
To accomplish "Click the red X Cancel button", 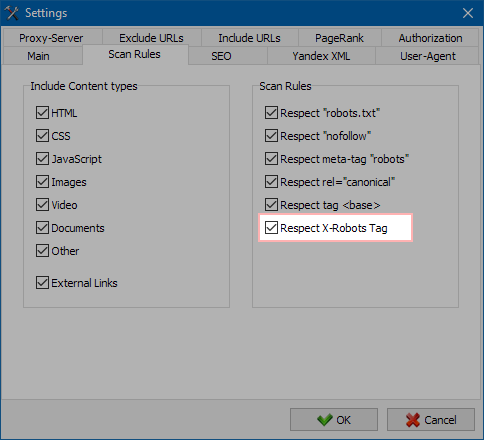I will [431, 420].
